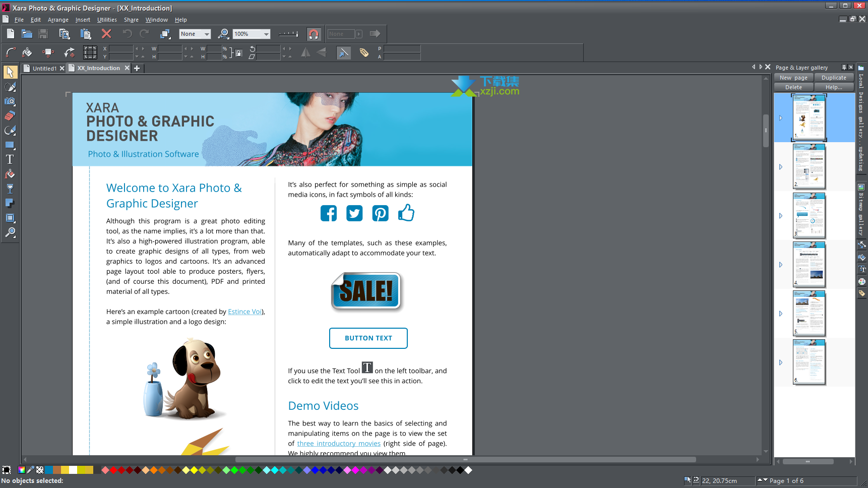868x488 pixels.
Task: Select the Selector arrow tool
Action: (x=10, y=72)
